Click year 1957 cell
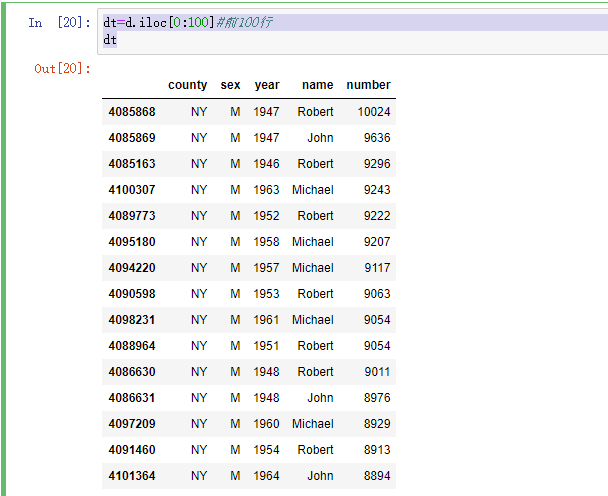Viewport: 608px width, 496px height. click(x=266, y=268)
